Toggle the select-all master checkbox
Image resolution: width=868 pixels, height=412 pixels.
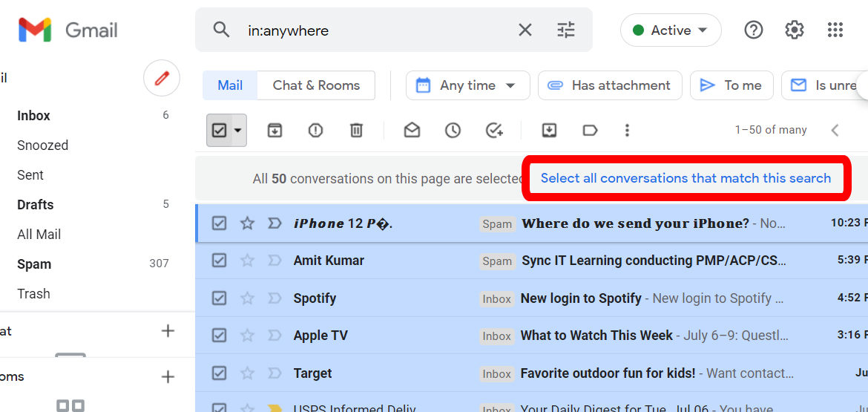point(219,130)
